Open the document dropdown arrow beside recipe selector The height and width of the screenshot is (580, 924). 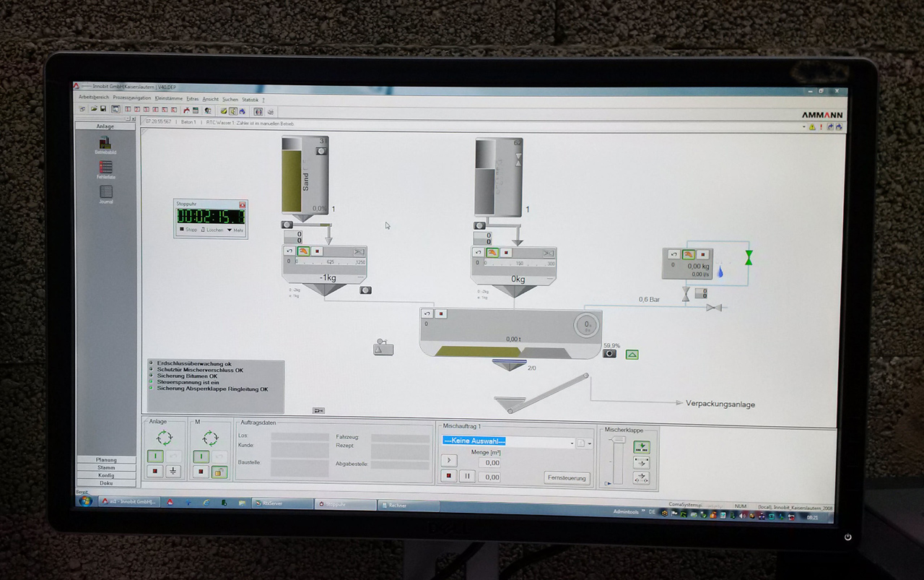[x=589, y=443]
